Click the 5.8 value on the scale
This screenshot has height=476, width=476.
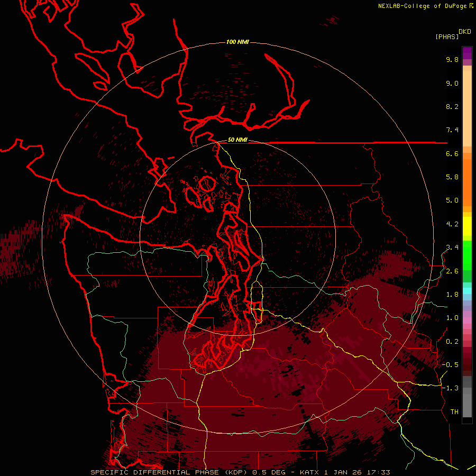click(452, 177)
